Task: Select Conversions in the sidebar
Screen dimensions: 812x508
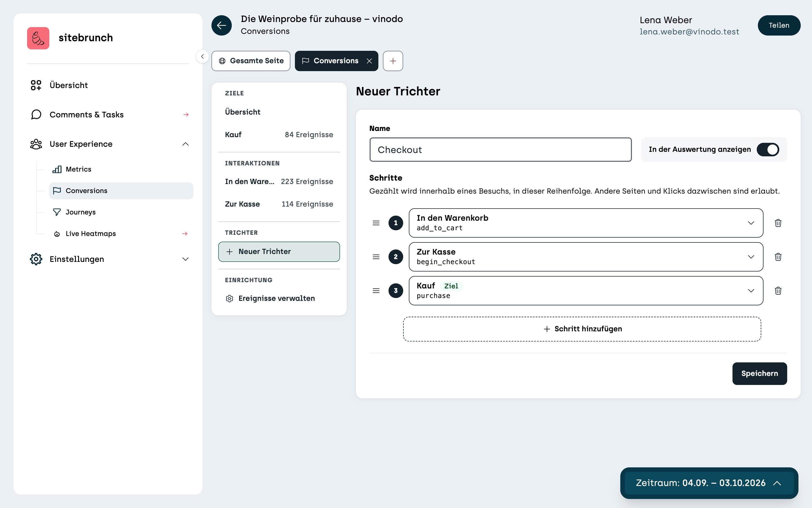Action: [x=121, y=191]
